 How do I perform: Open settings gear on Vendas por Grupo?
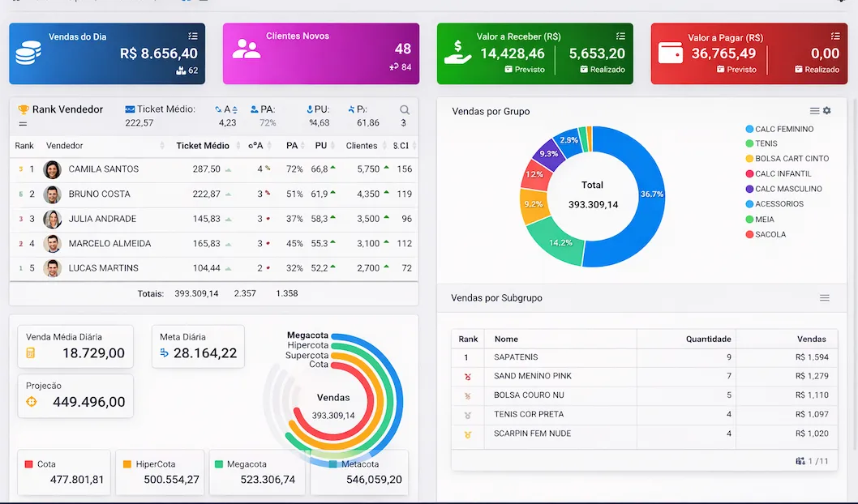(x=828, y=111)
